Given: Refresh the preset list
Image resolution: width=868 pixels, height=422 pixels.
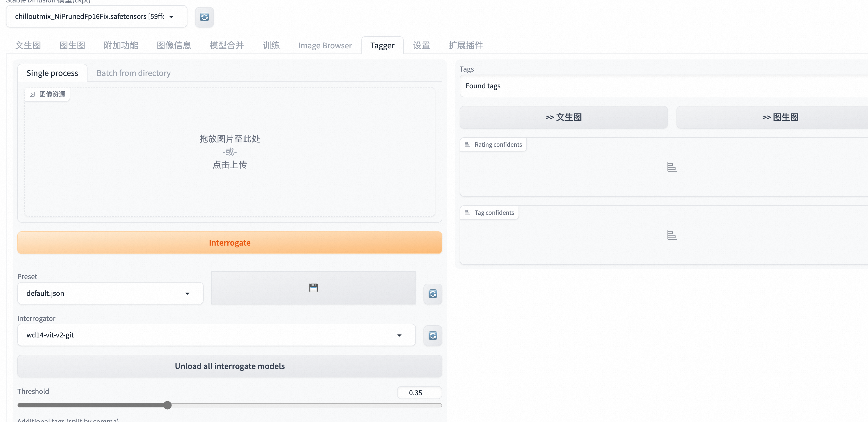Looking at the screenshot, I should [433, 294].
